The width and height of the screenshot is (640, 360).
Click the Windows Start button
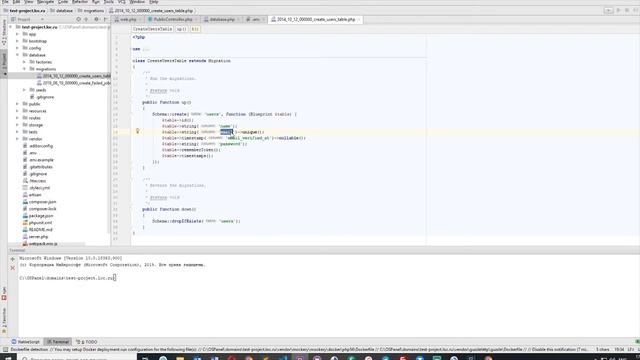(7, 358)
